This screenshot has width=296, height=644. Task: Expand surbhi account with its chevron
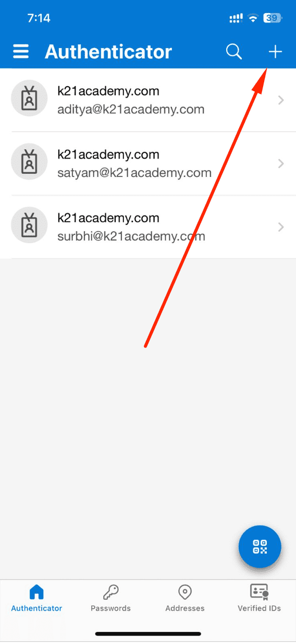(x=281, y=227)
